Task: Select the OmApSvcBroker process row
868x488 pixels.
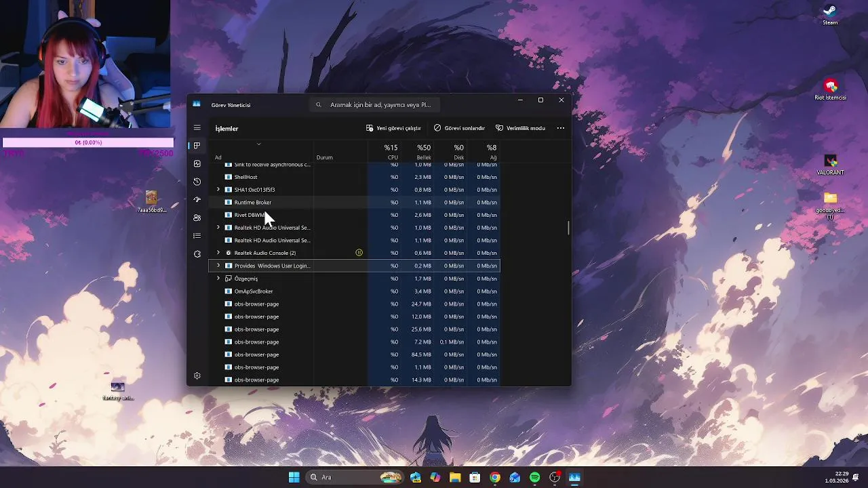Action: [354, 291]
